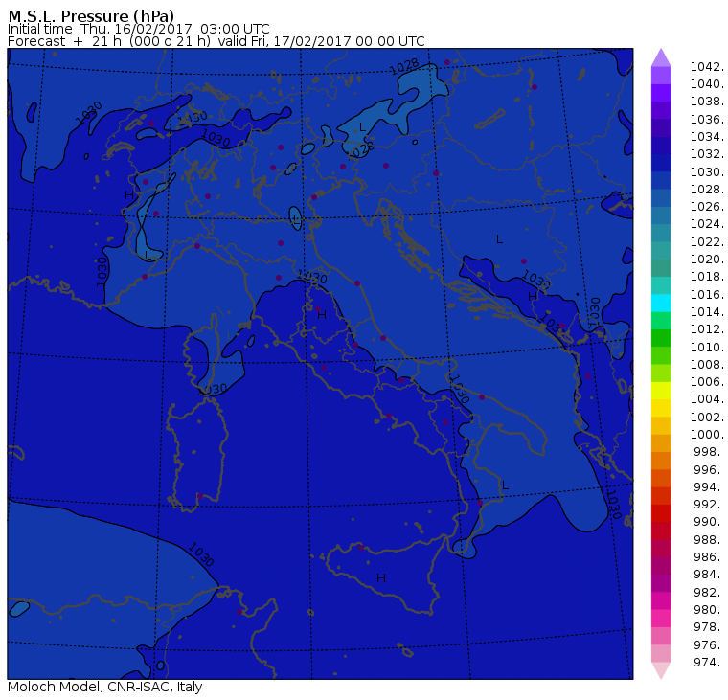Screen dimensions: 728x700
Task: Click the 'Moloch Model, CNR-ISAC, Italy' credit
Action: click(x=105, y=687)
